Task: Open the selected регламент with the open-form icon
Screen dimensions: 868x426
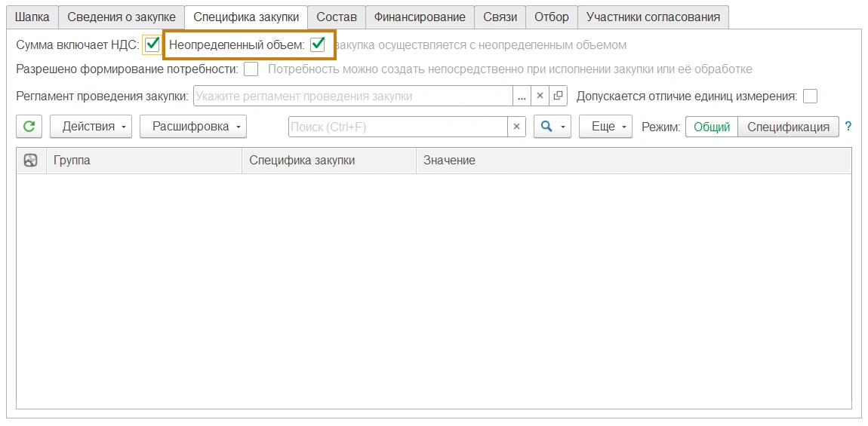Action: click(558, 96)
